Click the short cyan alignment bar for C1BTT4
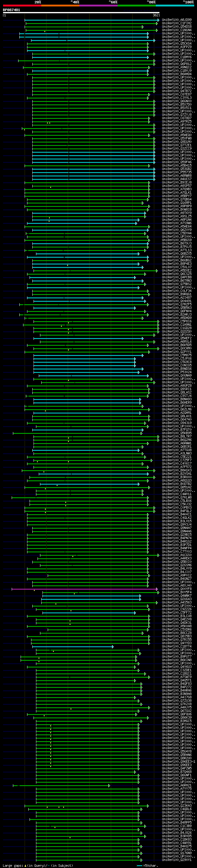This screenshot has width=197, height=868. point(73,647)
